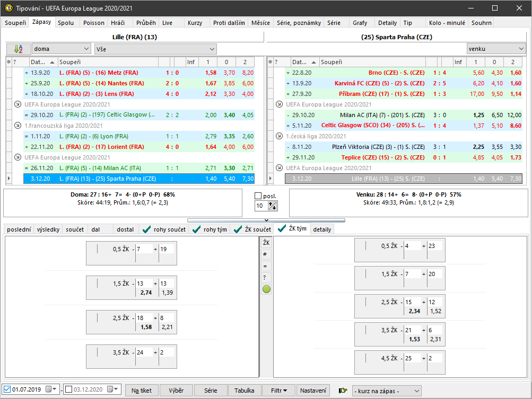
Task: Collapse the 1.česká liga 2020/2021 group
Action: (x=279, y=136)
